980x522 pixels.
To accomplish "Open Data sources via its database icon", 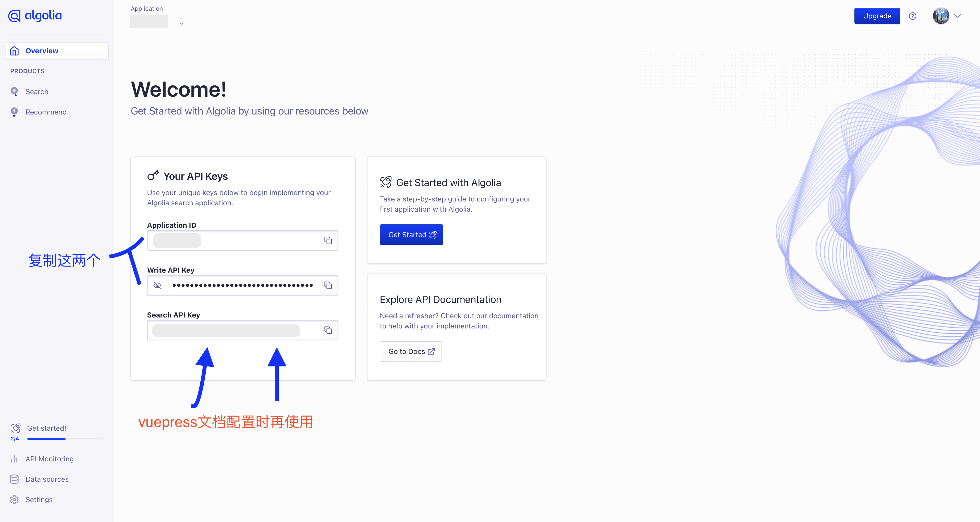I will tap(14, 479).
